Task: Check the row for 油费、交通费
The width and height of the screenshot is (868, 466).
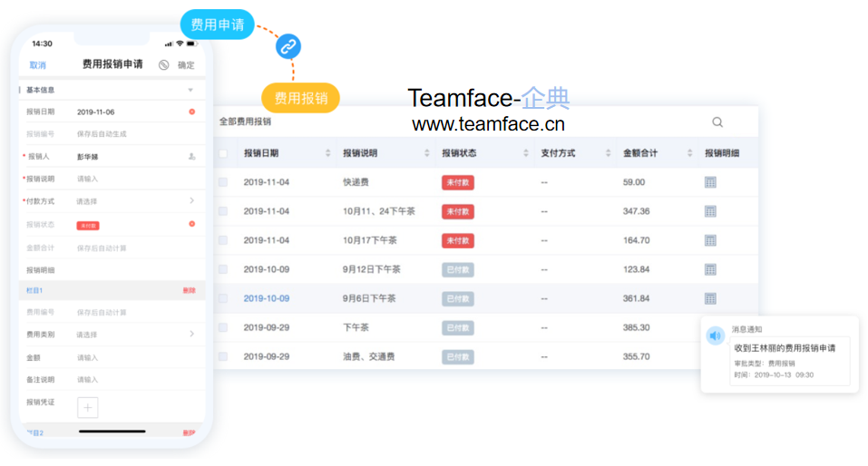Action: [223, 356]
